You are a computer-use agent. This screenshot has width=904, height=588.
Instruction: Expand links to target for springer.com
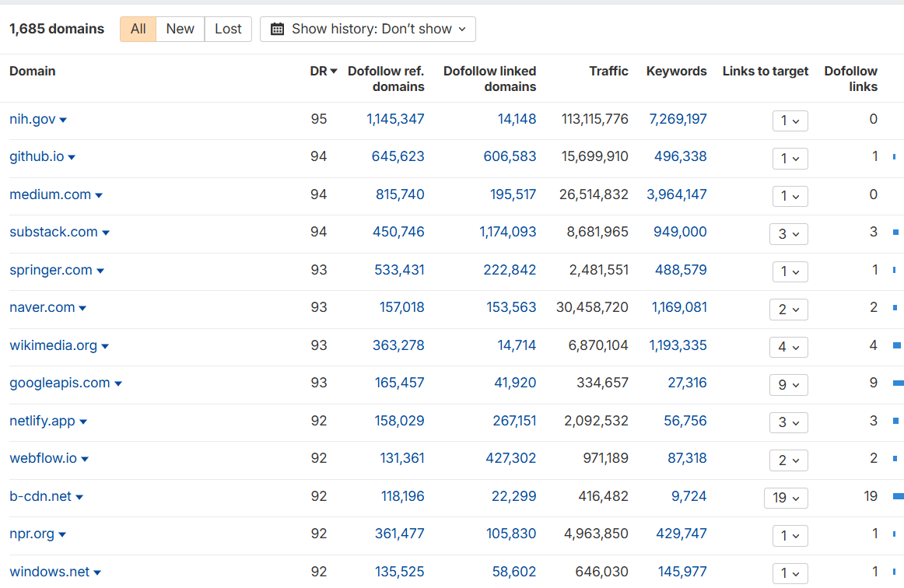point(790,271)
